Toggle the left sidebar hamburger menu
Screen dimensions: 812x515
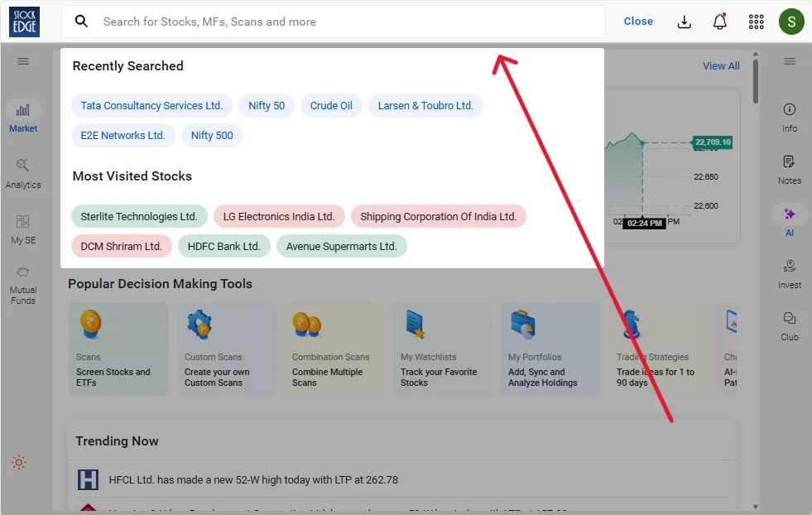tap(23, 61)
